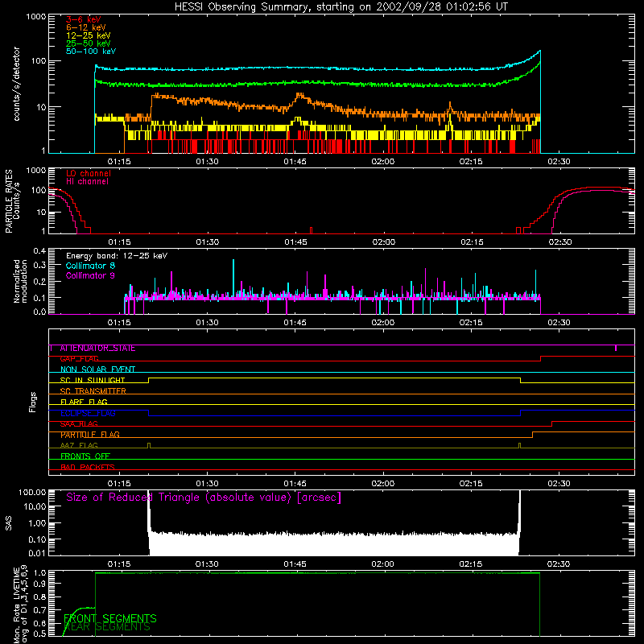
Task: Click the counts/s/detector axis label
Action: [x=16, y=84]
